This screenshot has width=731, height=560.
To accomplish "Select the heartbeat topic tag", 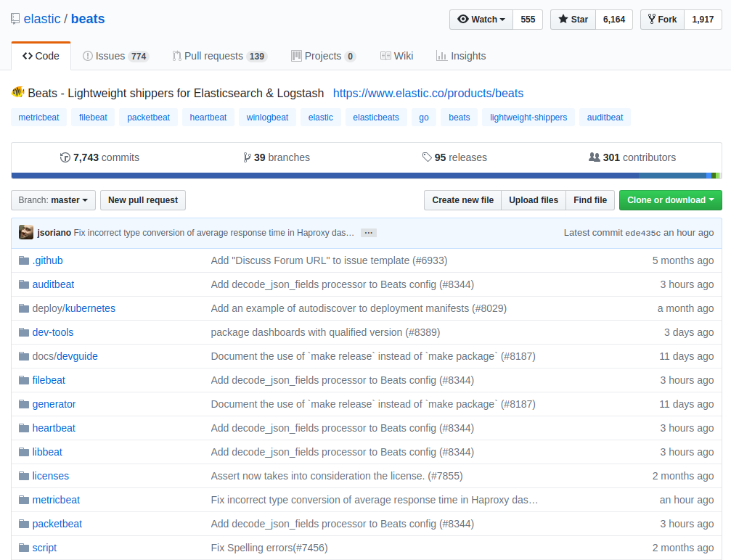I will (208, 118).
